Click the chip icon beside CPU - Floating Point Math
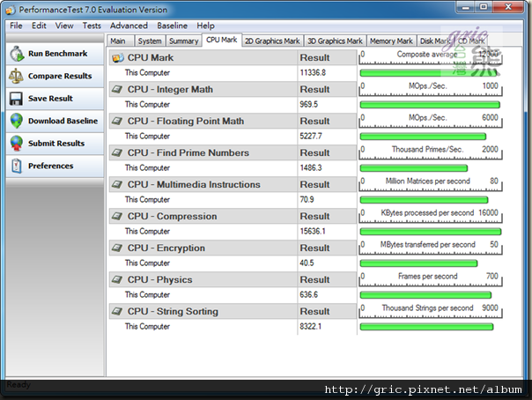 (x=117, y=121)
